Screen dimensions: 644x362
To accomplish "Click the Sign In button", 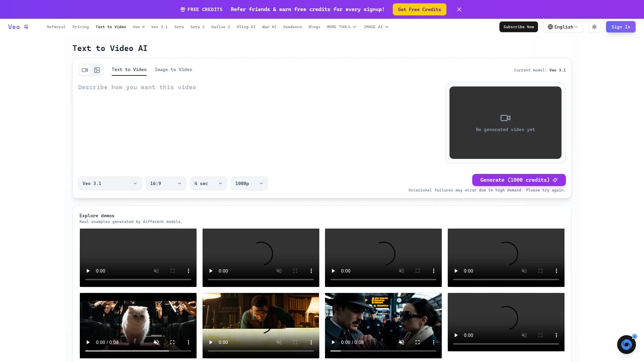I will coord(621,27).
